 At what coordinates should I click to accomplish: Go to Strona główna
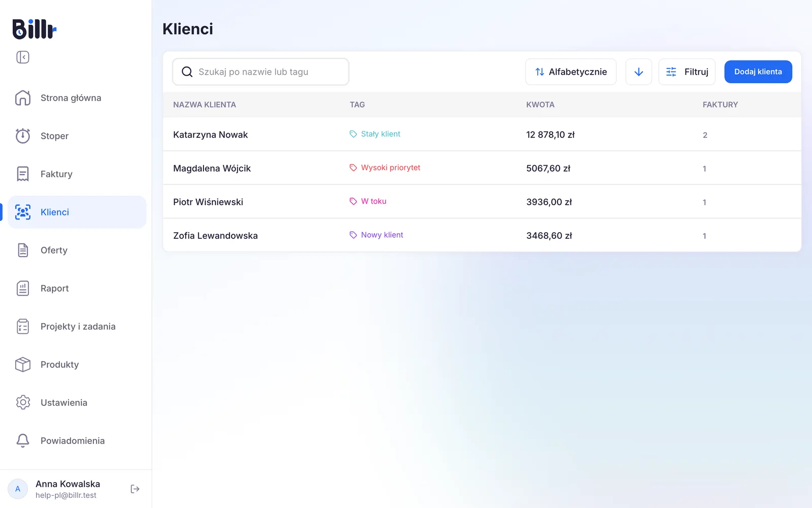[77, 98]
